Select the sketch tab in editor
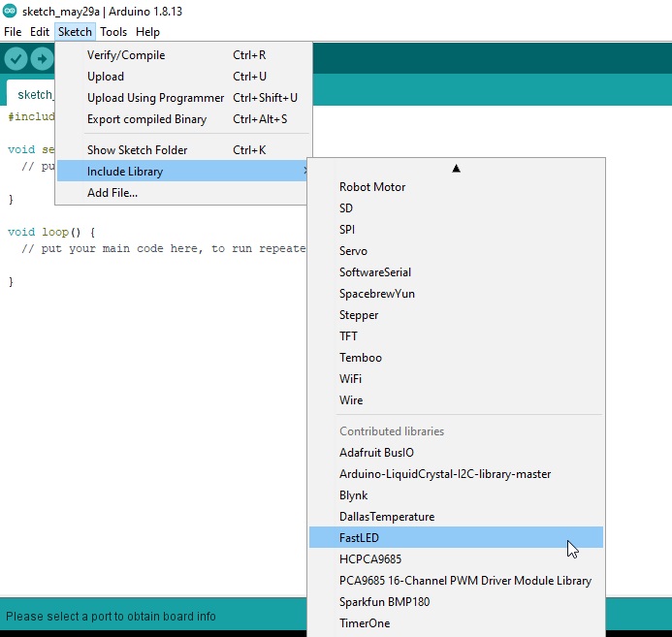The height and width of the screenshot is (637, 672). 31,93
